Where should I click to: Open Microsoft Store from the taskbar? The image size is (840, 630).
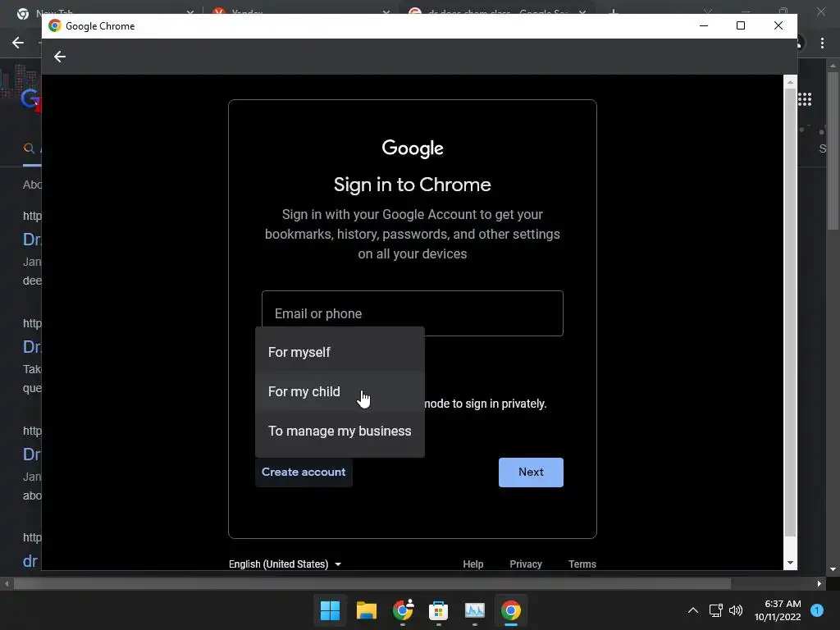438,610
